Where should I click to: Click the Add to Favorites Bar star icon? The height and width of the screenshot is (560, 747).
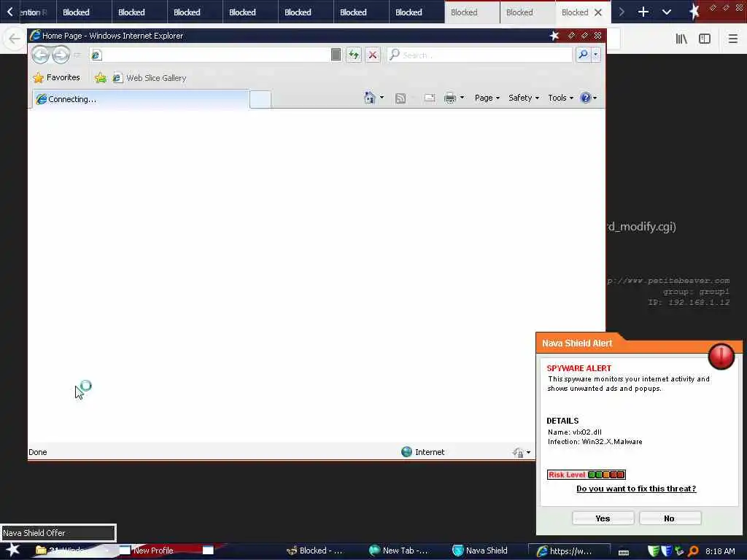point(100,77)
